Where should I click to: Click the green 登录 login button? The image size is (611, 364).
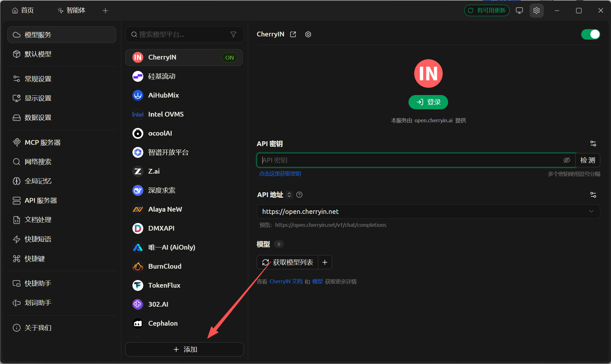click(x=428, y=102)
